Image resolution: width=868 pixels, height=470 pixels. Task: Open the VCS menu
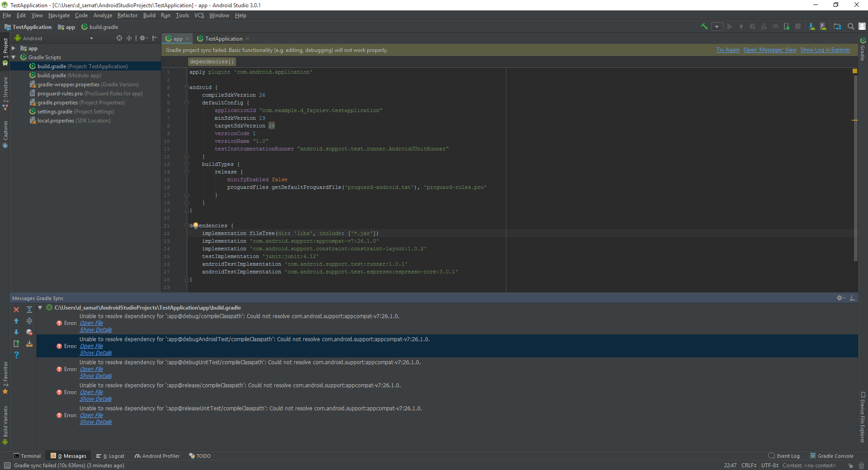point(199,15)
